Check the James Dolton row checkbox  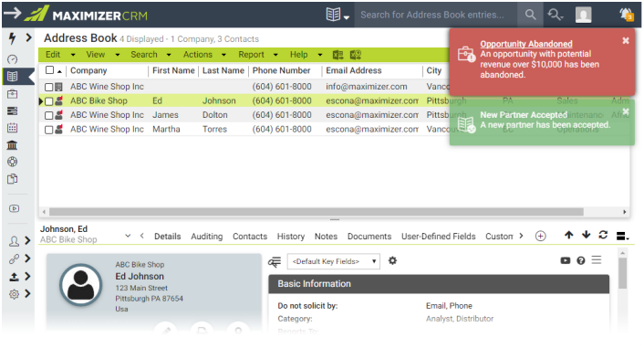tap(49, 115)
